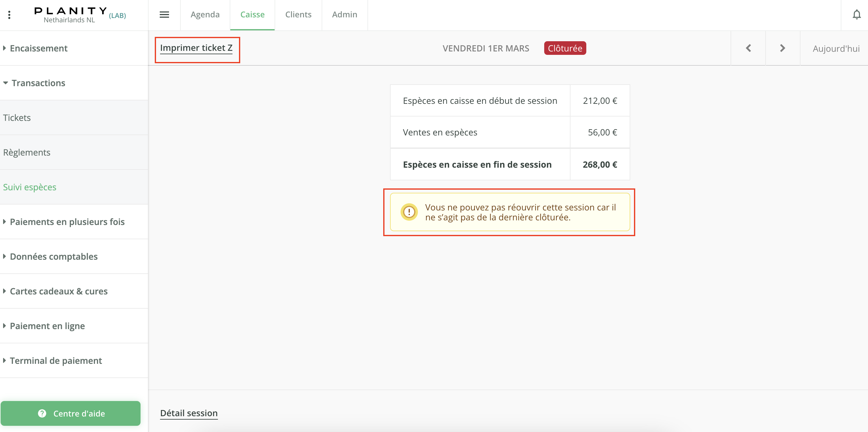Open the Détail session link
The image size is (868, 432).
(189, 413)
